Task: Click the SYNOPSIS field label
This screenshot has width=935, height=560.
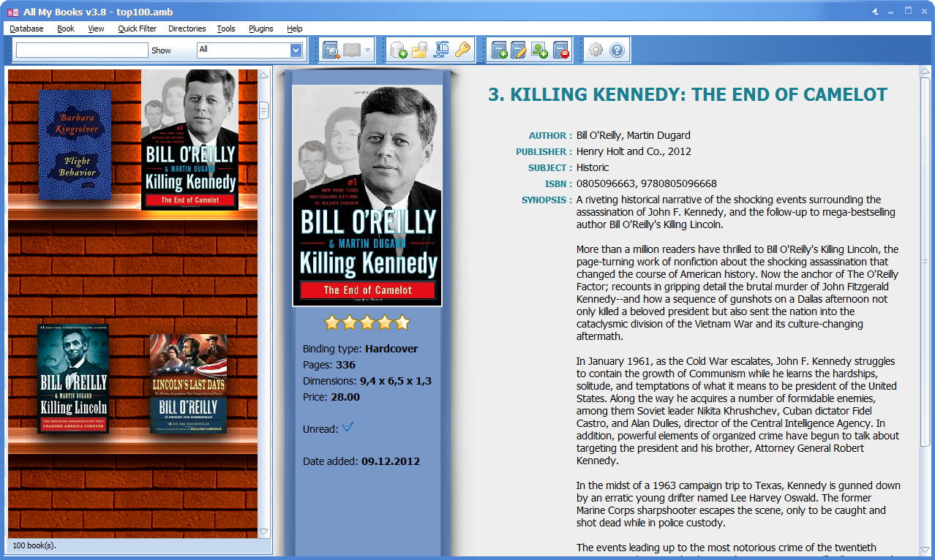Action: tap(547, 200)
